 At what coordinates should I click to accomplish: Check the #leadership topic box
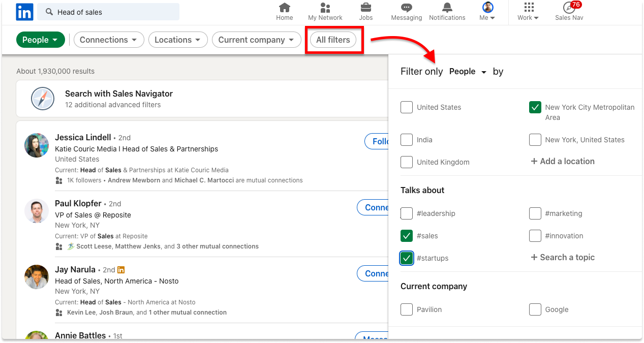click(x=407, y=213)
